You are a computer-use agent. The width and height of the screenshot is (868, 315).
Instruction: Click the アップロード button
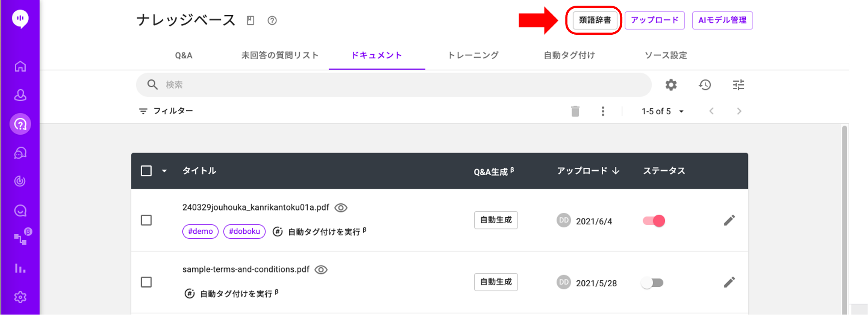[655, 20]
